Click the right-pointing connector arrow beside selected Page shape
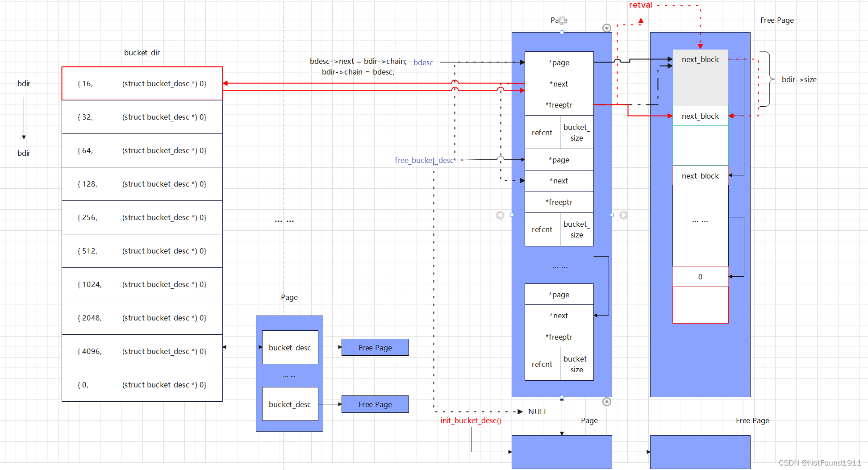This screenshot has width=868, height=470. coord(624,215)
